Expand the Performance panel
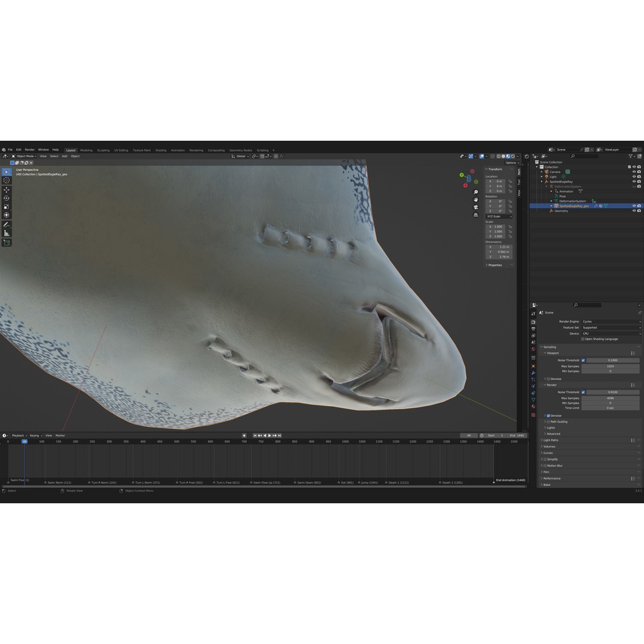The height and width of the screenshot is (644, 644). 552,478
